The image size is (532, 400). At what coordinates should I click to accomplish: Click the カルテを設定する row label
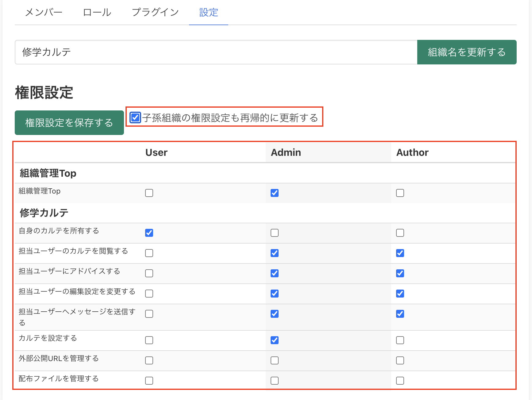pos(48,338)
